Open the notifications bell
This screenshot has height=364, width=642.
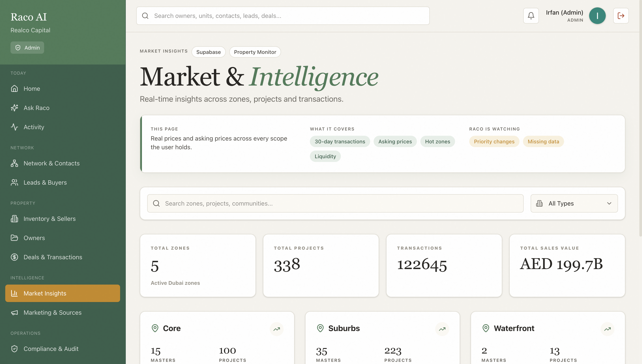[531, 16]
